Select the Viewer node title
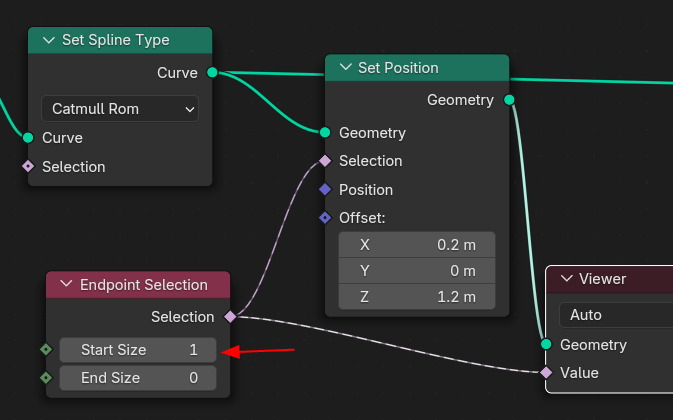This screenshot has width=673, height=420. (x=603, y=279)
